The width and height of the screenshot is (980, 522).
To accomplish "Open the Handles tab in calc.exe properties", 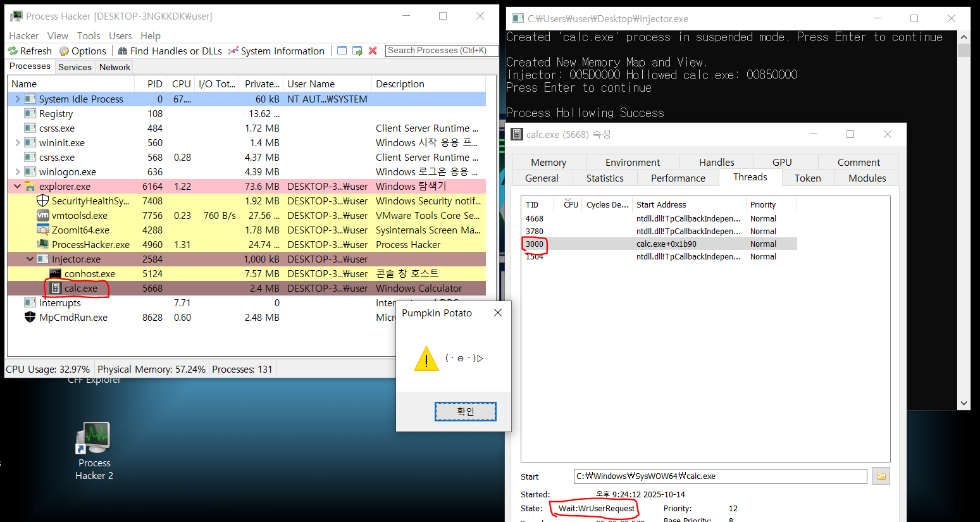I will point(716,162).
